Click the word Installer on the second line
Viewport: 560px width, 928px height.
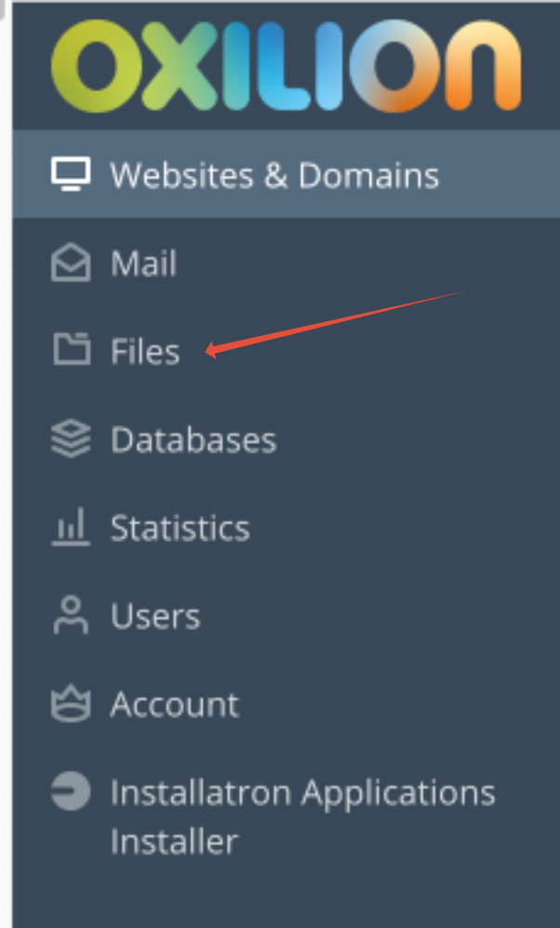point(174,841)
